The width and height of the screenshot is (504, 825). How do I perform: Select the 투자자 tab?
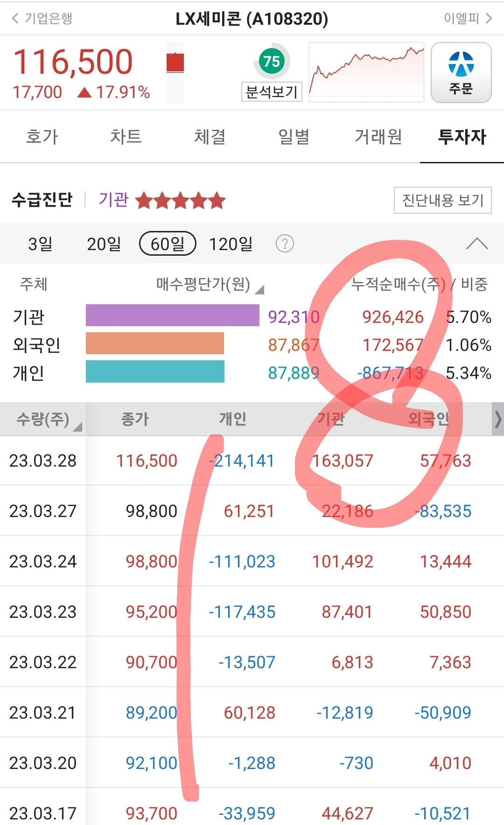click(462, 137)
